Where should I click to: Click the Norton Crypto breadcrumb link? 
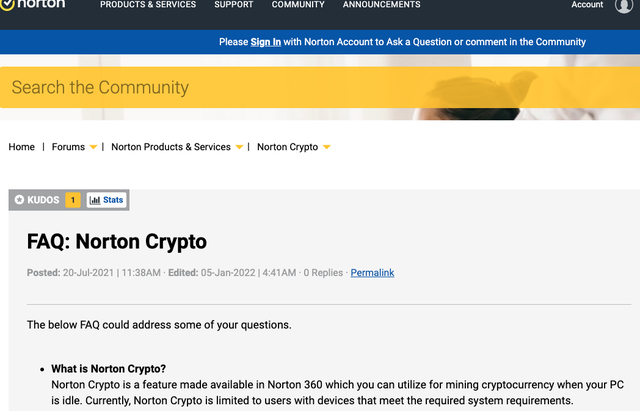[287, 147]
